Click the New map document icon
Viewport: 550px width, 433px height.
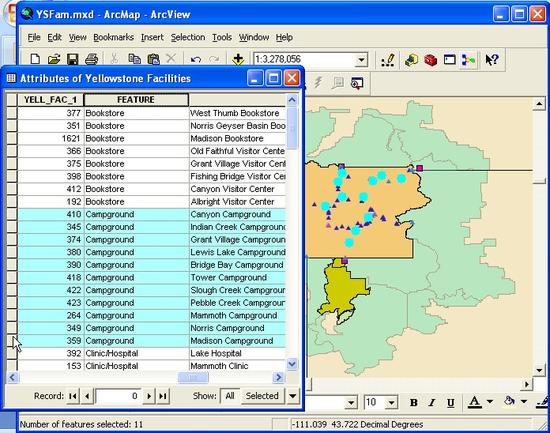click(x=35, y=59)
